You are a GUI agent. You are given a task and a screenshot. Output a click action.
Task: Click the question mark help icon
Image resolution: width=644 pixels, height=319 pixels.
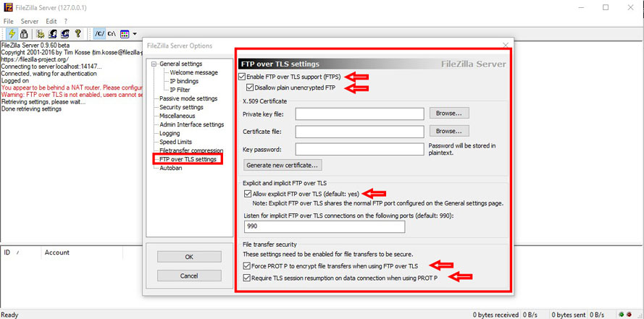[78, 33]
